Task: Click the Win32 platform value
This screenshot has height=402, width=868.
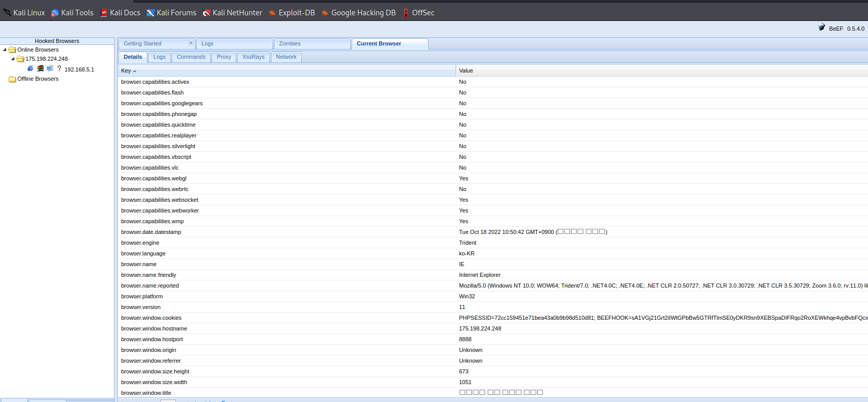Action: click(467, 296)
